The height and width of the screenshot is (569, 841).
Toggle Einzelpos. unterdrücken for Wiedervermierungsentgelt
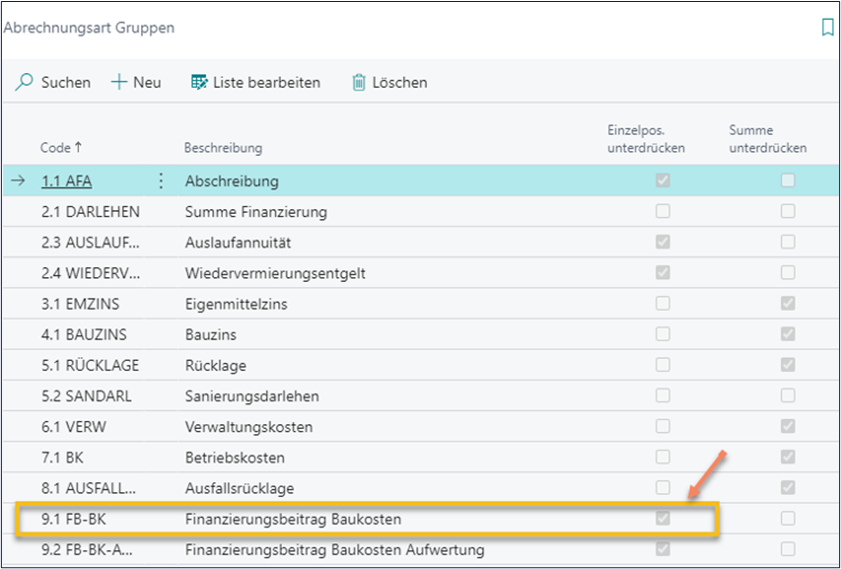[x=663, y=273]
